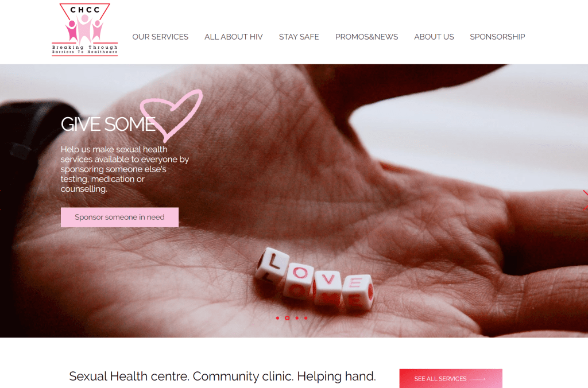Click the LOVE letter dice in the palm
Screen dimensions: 588x388
(x=314, y=279)
